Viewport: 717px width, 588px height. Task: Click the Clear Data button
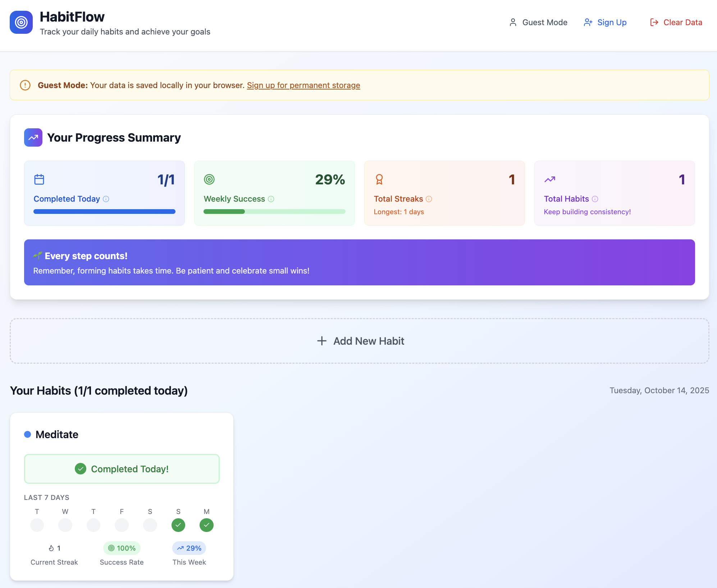click(x=676, y=22)
